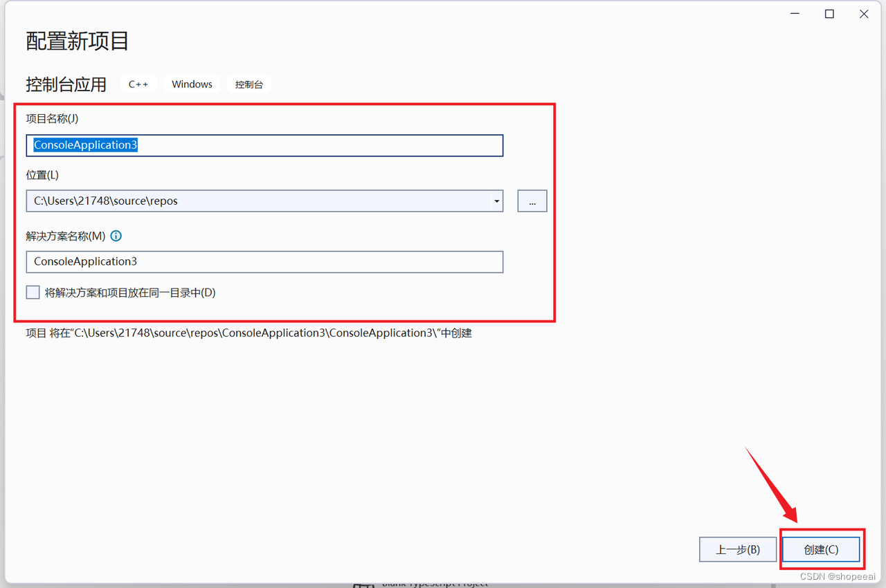This screenshot has width=886, height=588.
Task: Open the location browse (...) button
Action: click(x=532, y=201)
